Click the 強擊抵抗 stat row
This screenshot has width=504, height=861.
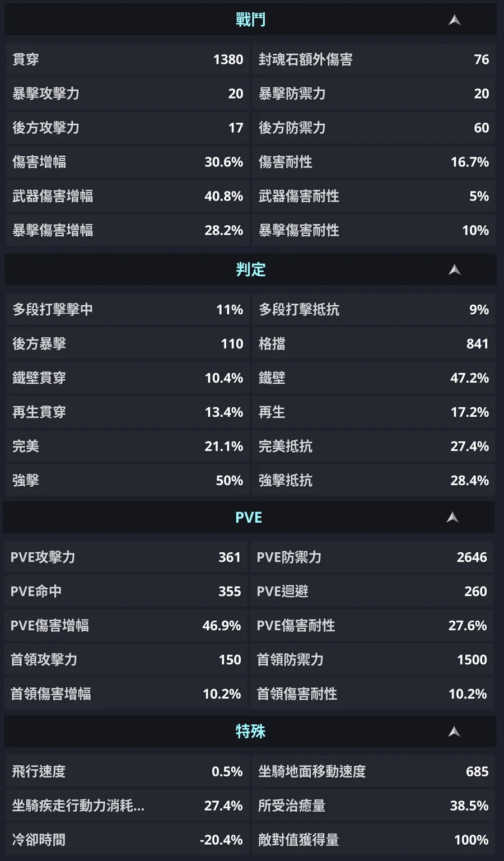click(374, 481)
